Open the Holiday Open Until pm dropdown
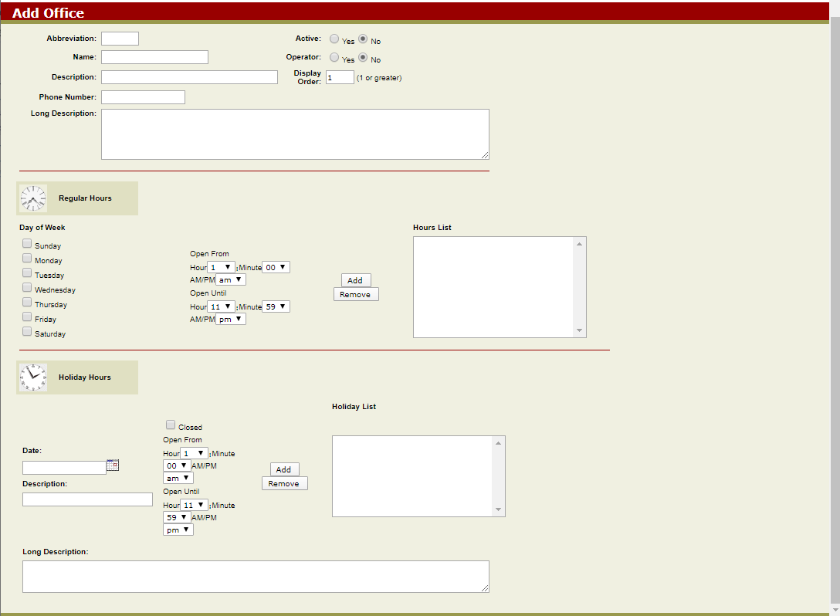 [x=178, y=529]
